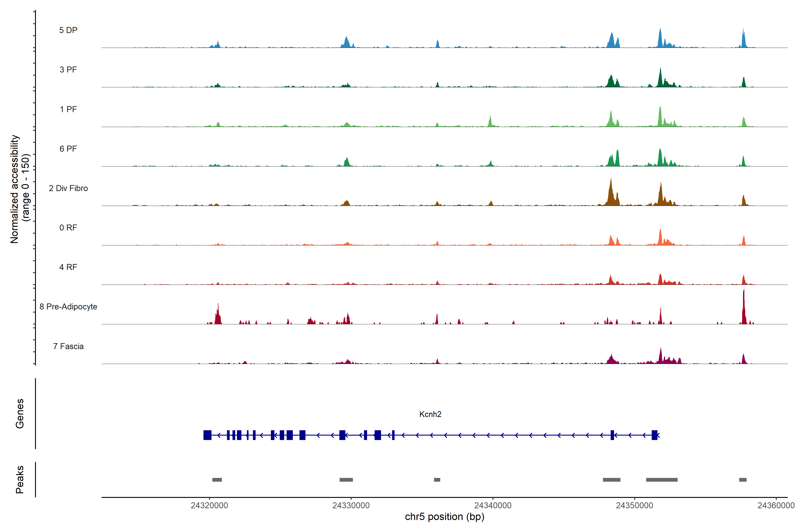Click the 2 Div Fibro label

pos(68,188)
